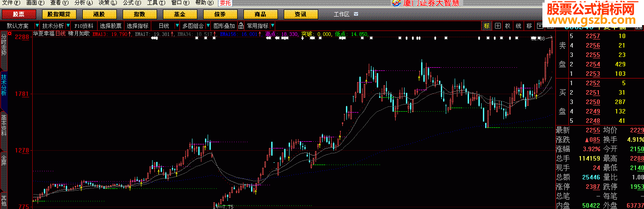The image size is (644, 209).
Task: Toggle the lock icon beside 图形叠加
Action: pyautogui.click(x=241, y=26)
